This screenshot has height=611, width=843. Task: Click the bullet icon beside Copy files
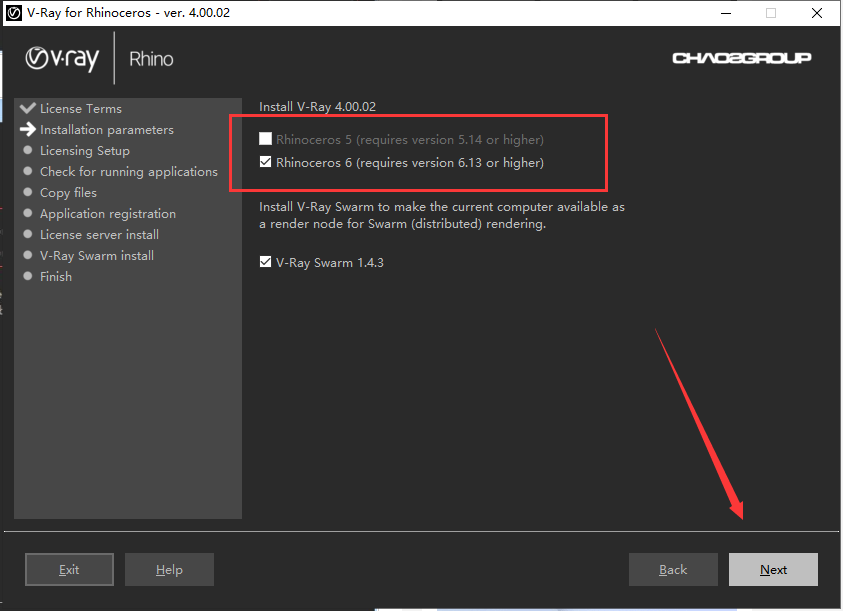click(28, 193)
